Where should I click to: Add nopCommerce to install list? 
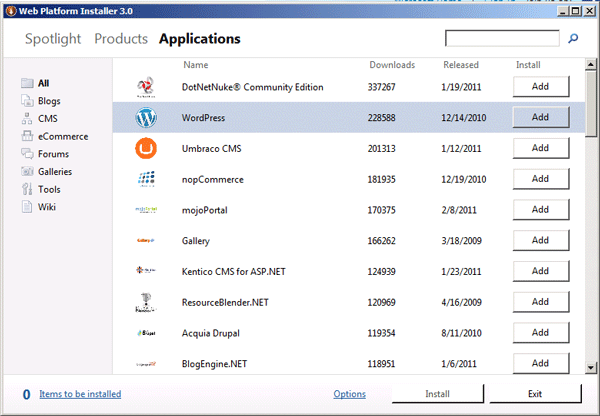coord(541,179)
